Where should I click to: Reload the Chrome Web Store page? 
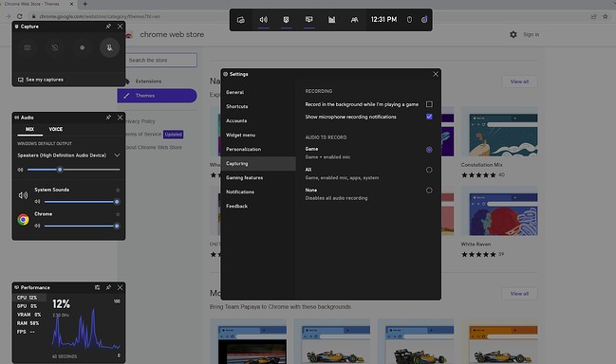(20, 16)
